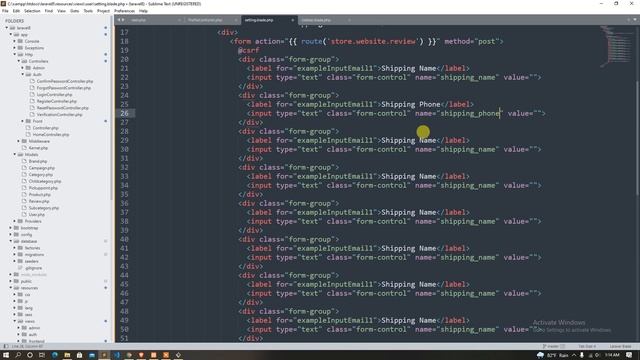Click the tab scroll-left arrow
The width and height of the screenshot is (640, 360).
pyautogui.click(x=119, y=20)
